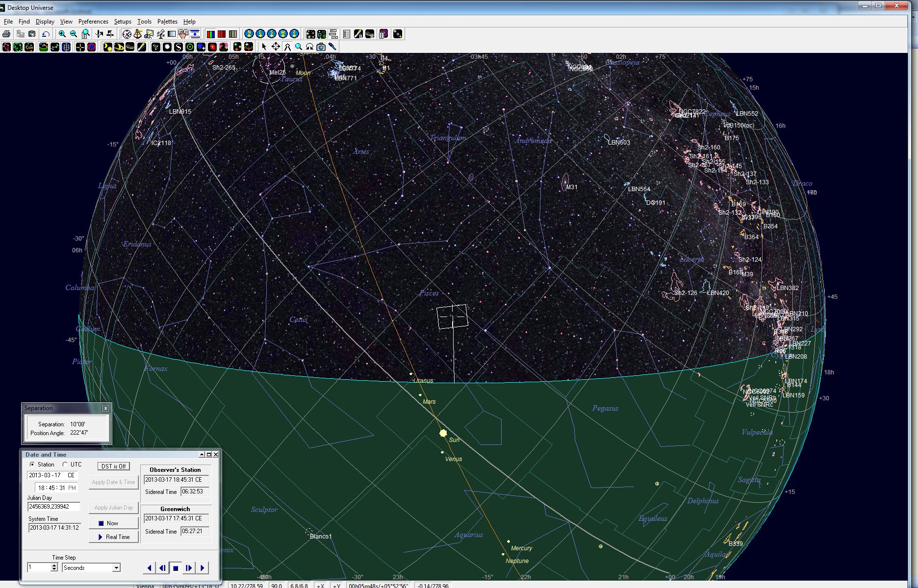Viewport: 918px width, 588px height.
Task: Close the Separation panel
Action: click(x=105, y=408)
